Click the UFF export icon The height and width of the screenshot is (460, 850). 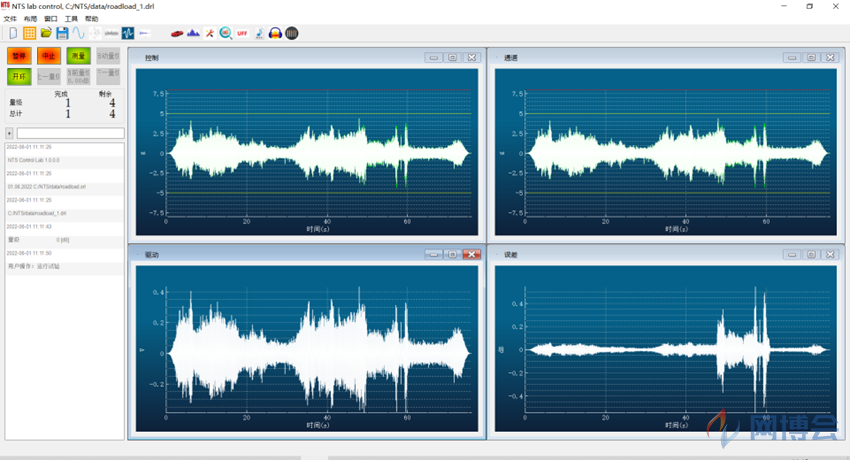[242, 33]
